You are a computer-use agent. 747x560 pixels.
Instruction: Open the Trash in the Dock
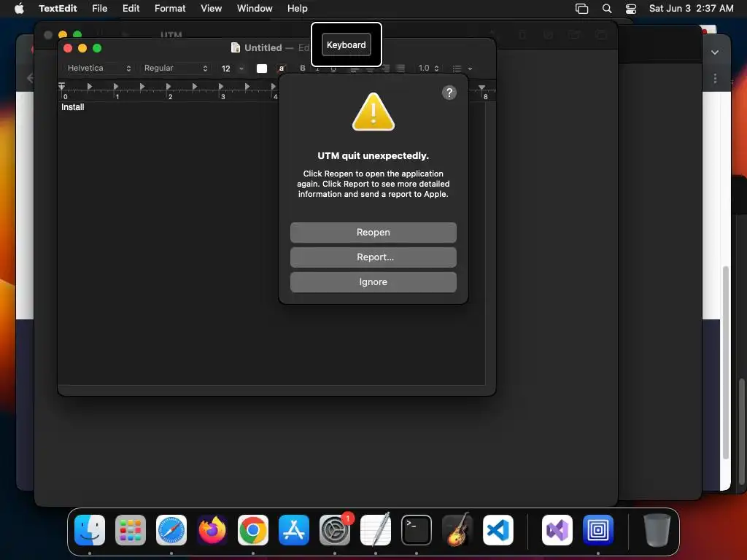(x=657, y=530)
